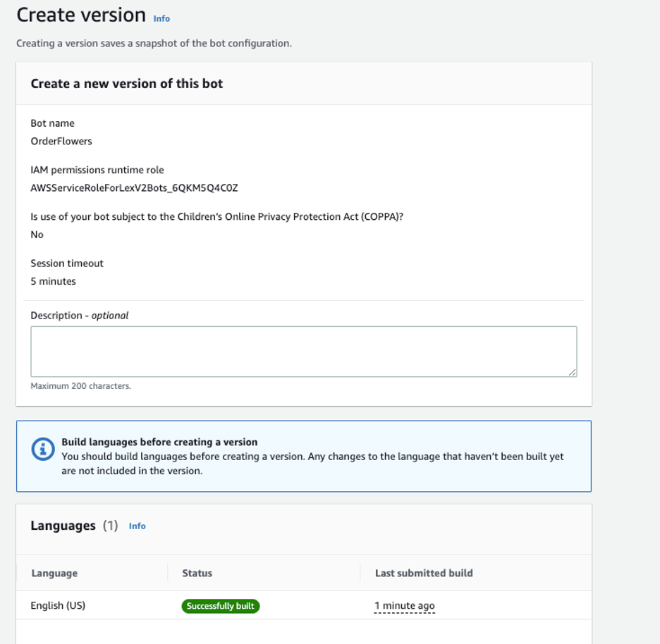Image resolution: width=660 pixels, height=644 pixels.
Task: Click the Successfully built status badge
Action: click(x=221, y=606)
